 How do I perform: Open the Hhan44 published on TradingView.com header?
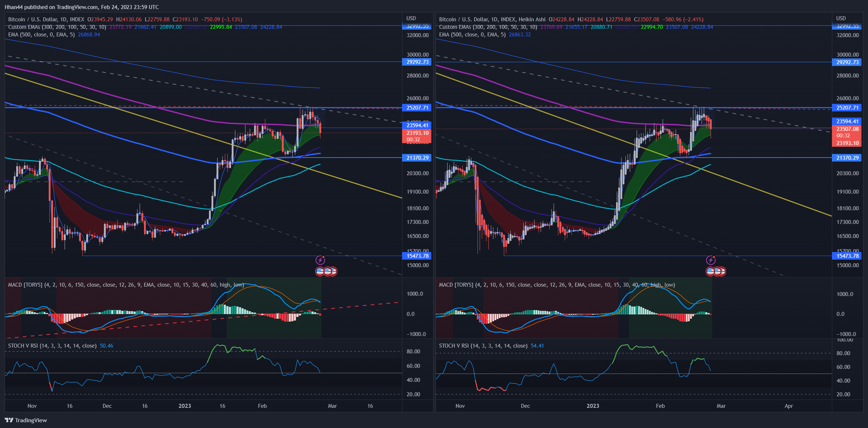coord(82,7)
